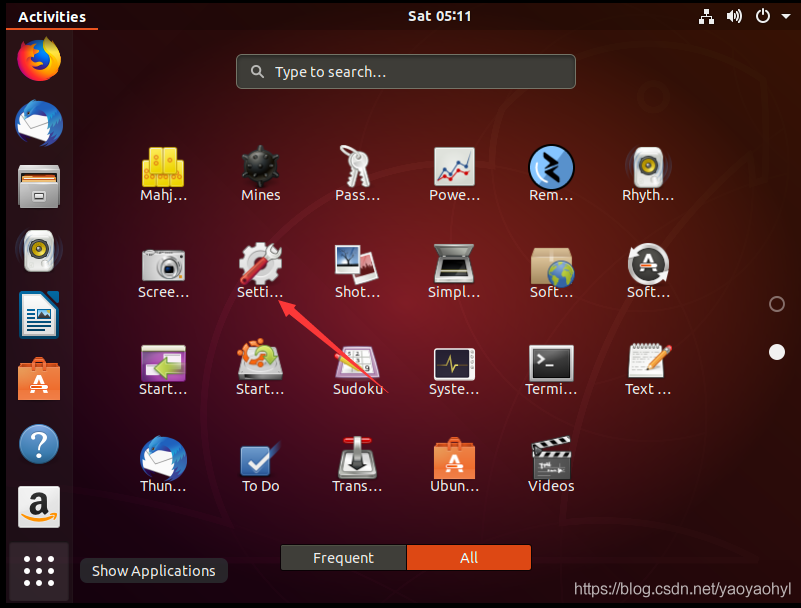
Task: Open Ubuntu Software in the dock
Action: [39, 379]
